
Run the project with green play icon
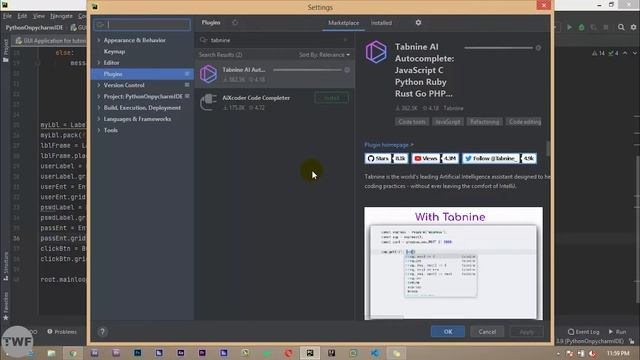pos(569,27)
